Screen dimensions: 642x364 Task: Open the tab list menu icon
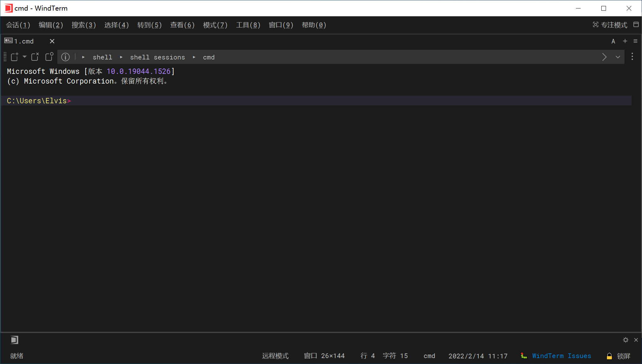coord(635,41)
